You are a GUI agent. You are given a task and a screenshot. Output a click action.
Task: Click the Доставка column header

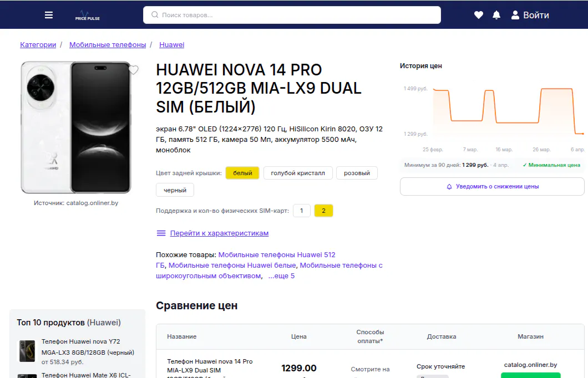(442, 336)
